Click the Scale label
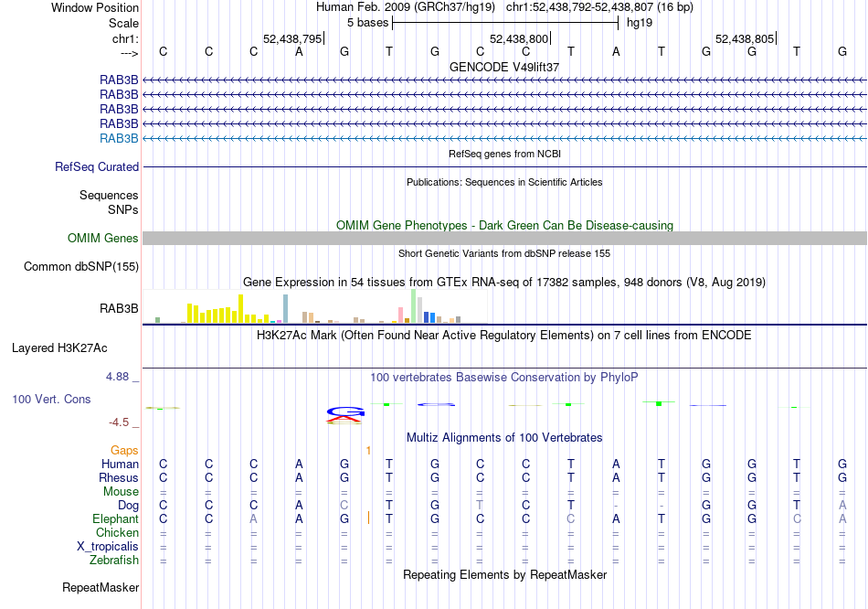This screenshot has width=868, height=609. coord(124,23)
